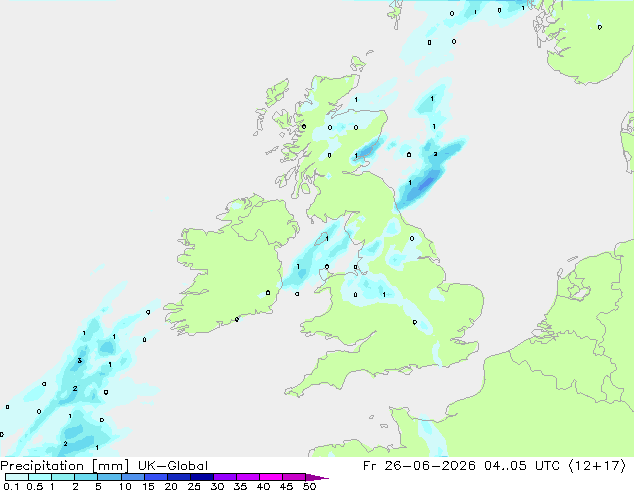The width and height of the screenshot is (634, 490).
Task: Click the "0.5" legend value
Action: pos(34,486)
